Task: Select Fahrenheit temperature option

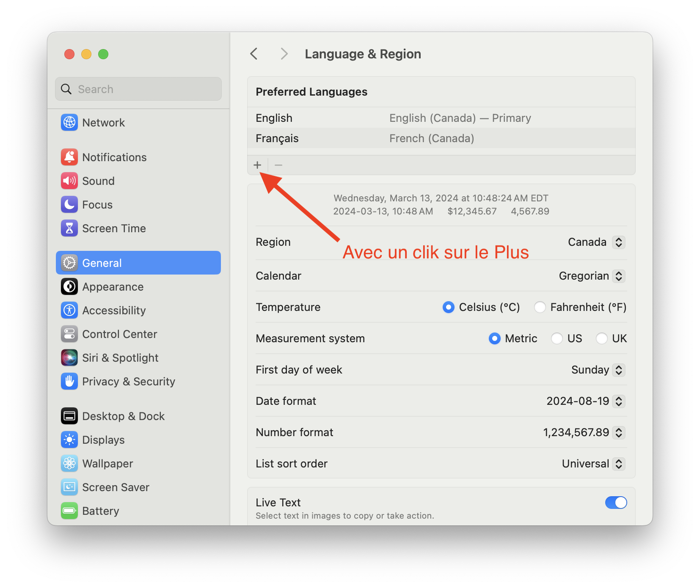Action: (x=540, y=307)
